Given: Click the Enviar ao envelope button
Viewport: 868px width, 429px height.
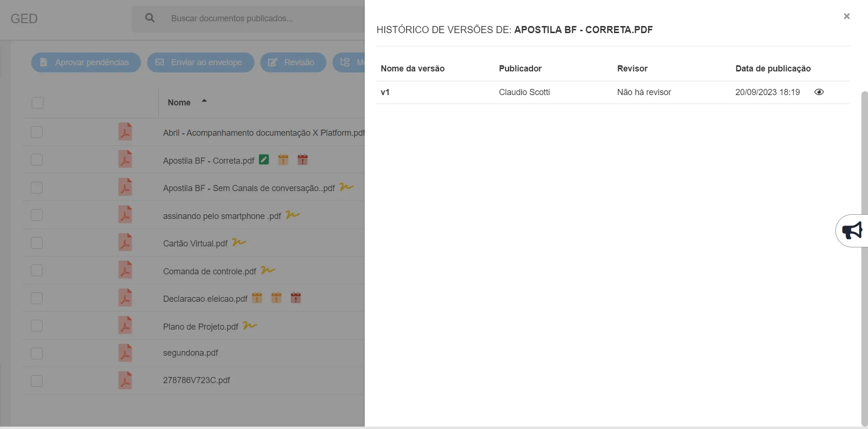Looking at the screenshot, I should (201, 62).
